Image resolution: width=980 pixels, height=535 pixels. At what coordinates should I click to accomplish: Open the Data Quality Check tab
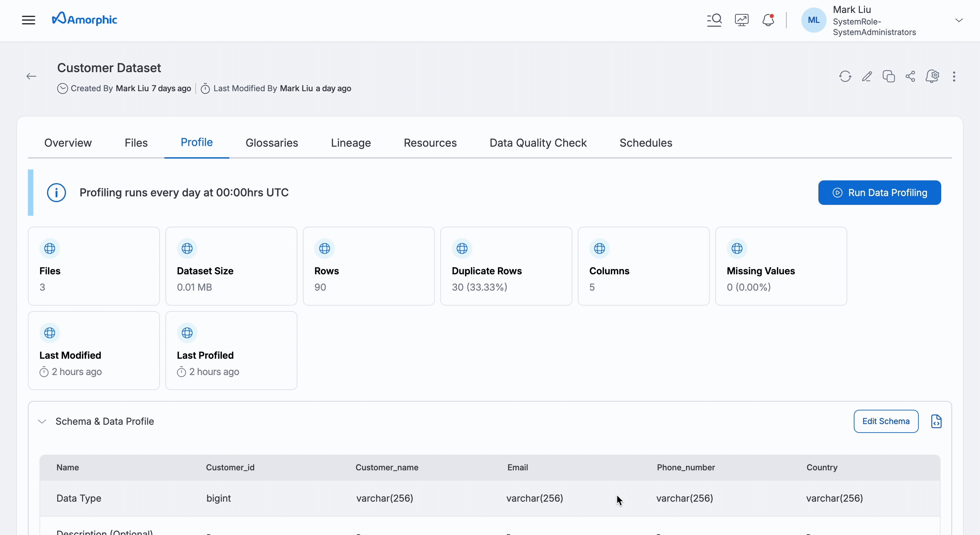click(x=538, y=143)
